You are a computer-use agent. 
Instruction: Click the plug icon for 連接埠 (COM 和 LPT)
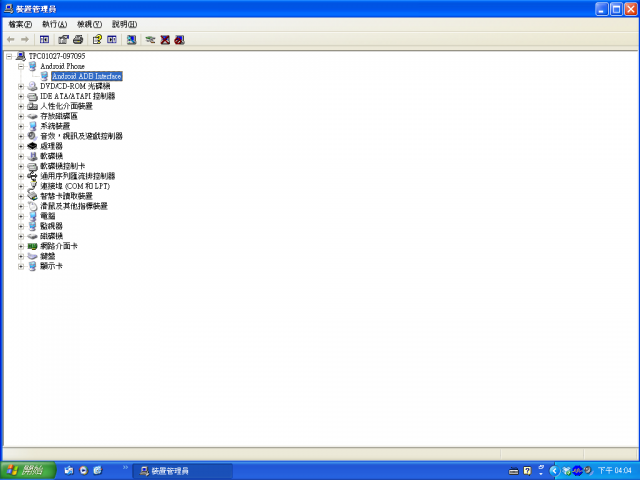coord(32,186)
